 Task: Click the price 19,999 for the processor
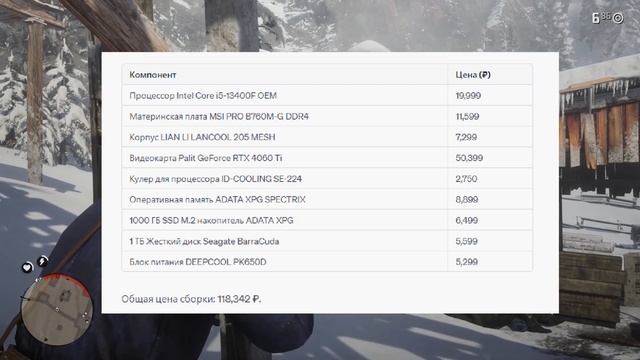(468, 96)
